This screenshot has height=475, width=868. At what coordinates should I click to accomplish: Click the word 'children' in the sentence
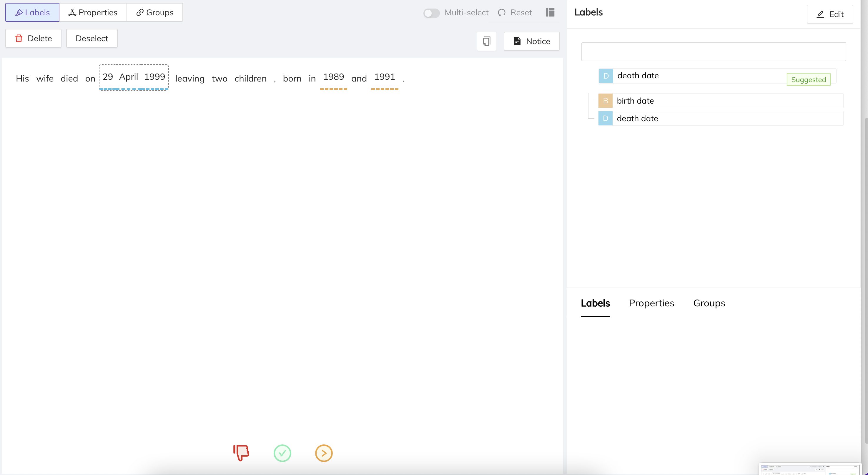[250, 79]
